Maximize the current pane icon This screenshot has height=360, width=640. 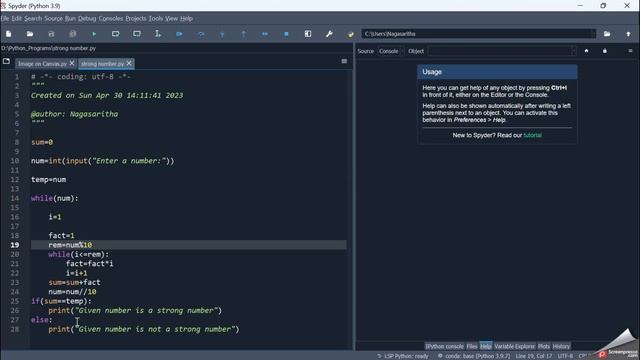click(x=308, y=34)
